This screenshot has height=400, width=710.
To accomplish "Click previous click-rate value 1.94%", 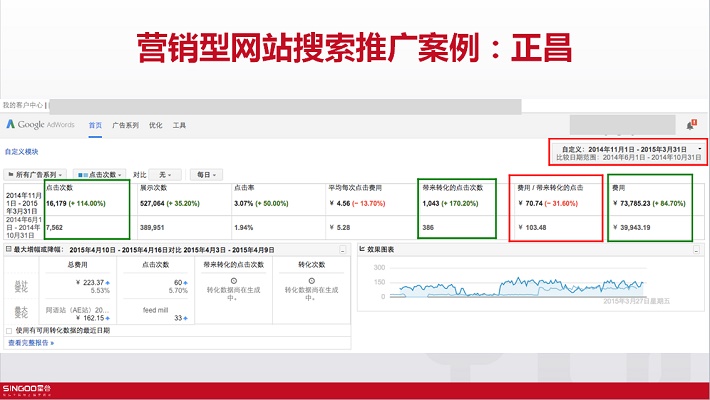I will pos(244,227).
